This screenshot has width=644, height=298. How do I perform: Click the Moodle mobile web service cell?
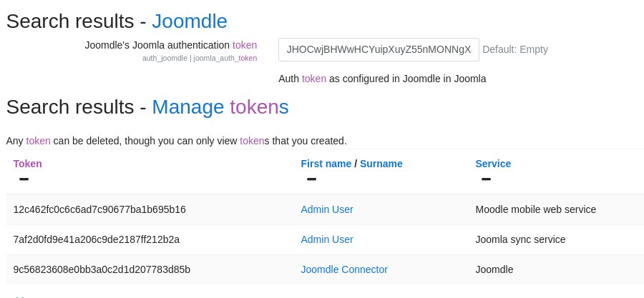click(535, 209)
